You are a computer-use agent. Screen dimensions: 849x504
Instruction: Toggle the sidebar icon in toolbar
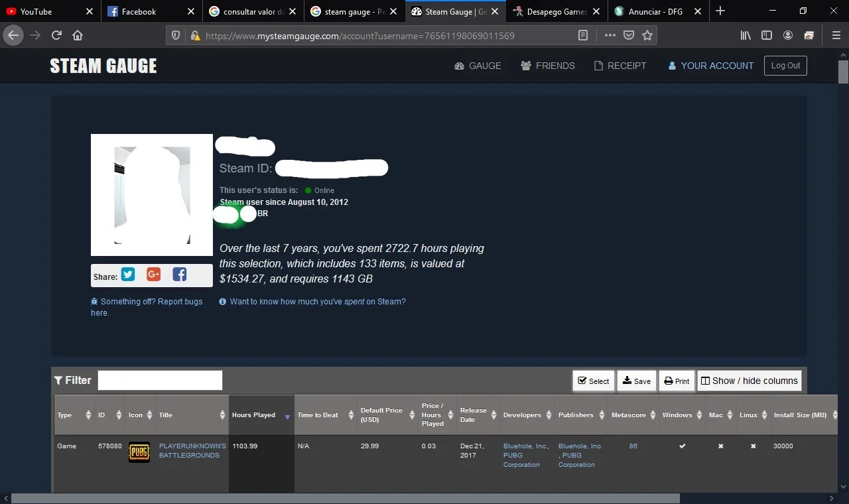[x=767, y=35]
